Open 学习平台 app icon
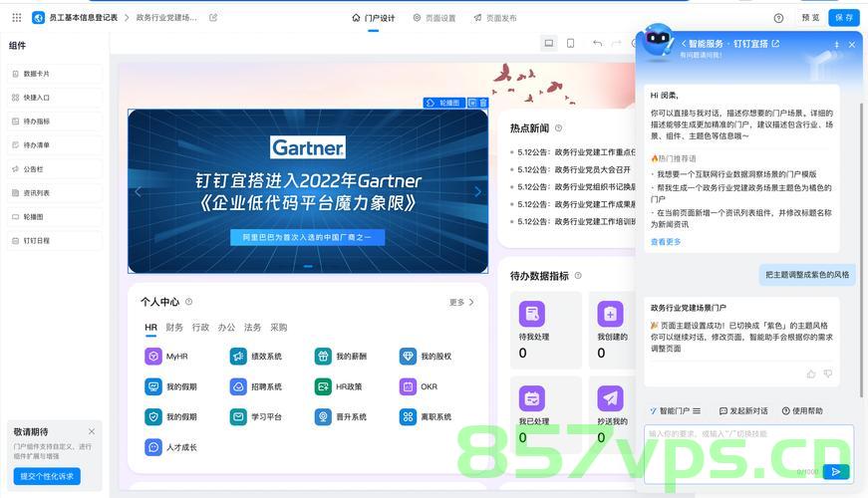The width and height of the screenshot is (868, 498). pos(238,416)
